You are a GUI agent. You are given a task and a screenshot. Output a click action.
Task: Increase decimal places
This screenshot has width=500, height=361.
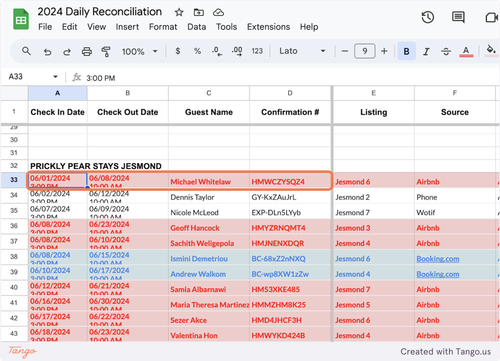(x=237, y=51)
